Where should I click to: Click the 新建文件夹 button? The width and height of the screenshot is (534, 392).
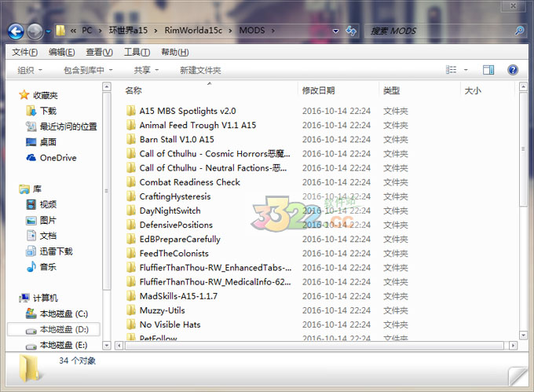200,70
